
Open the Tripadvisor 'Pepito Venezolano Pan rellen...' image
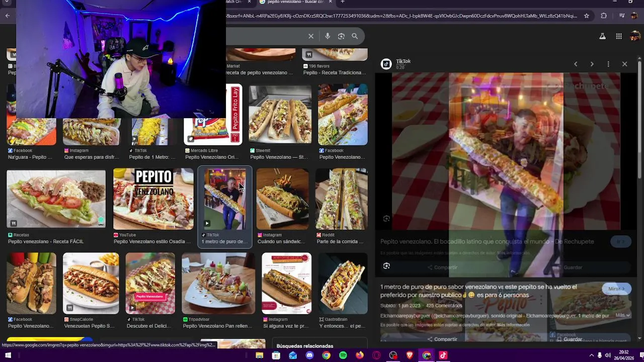point(218,283)
